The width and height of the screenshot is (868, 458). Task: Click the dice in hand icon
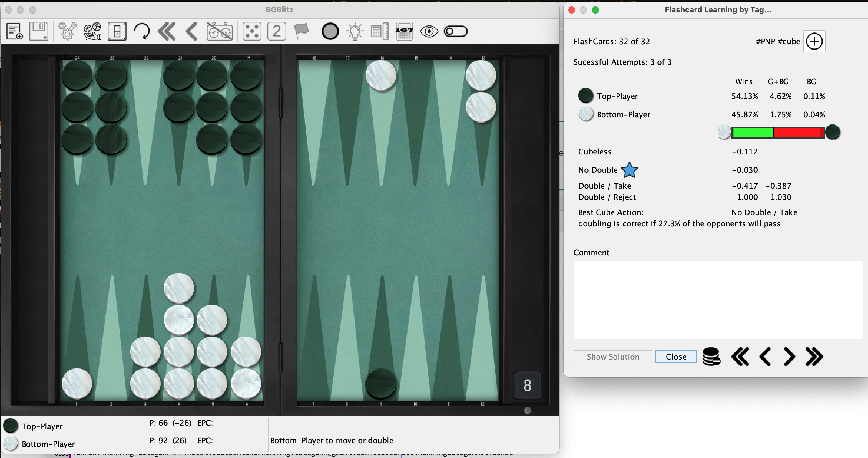pyautogui.click(x=92, y=31)
